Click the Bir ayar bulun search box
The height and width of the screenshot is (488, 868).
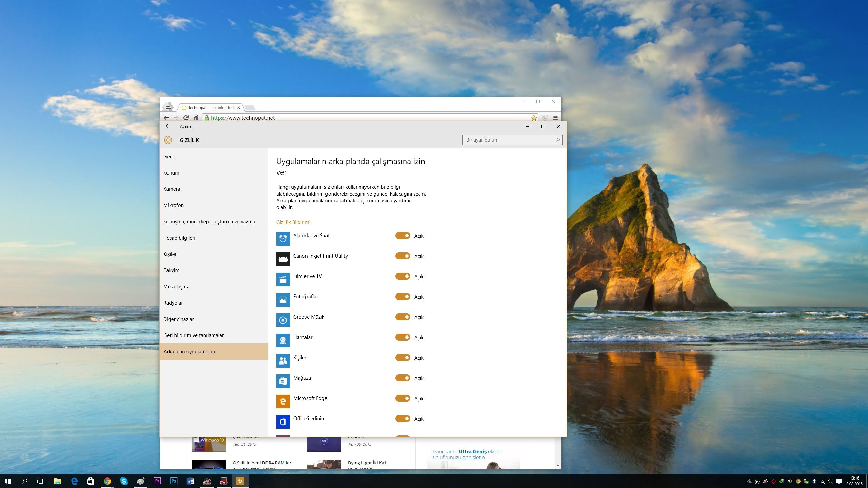[x=509, y=140]
